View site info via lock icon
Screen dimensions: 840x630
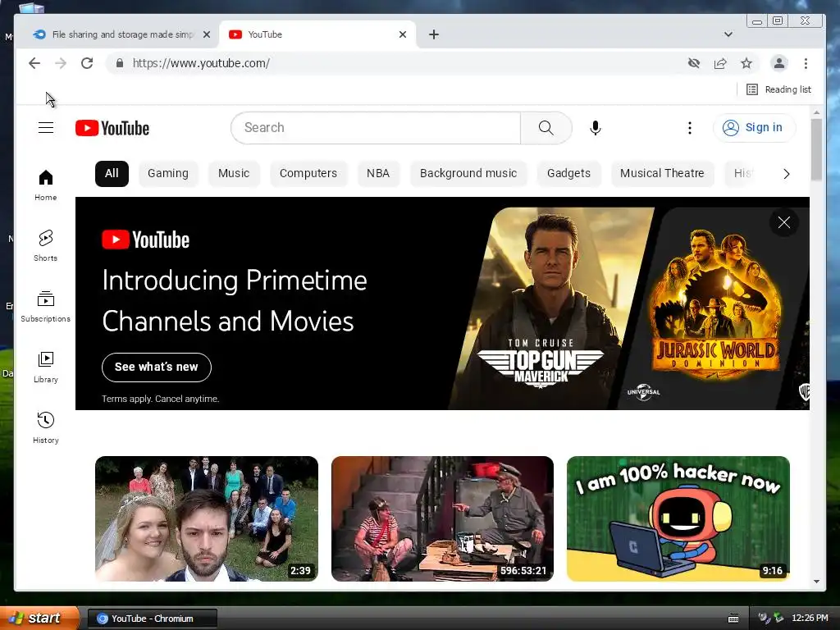pyautogui.click(x=120, y=63)
